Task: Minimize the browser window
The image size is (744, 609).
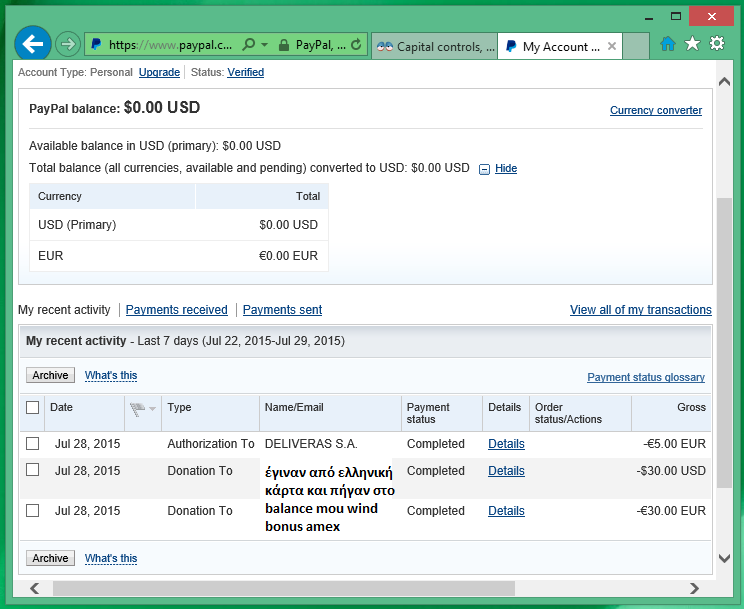Action: click(649, 18)
